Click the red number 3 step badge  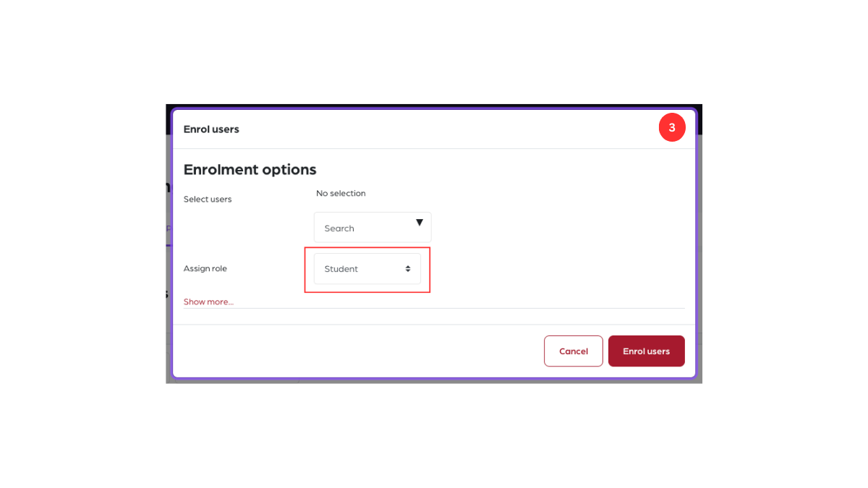click(671, 128)
